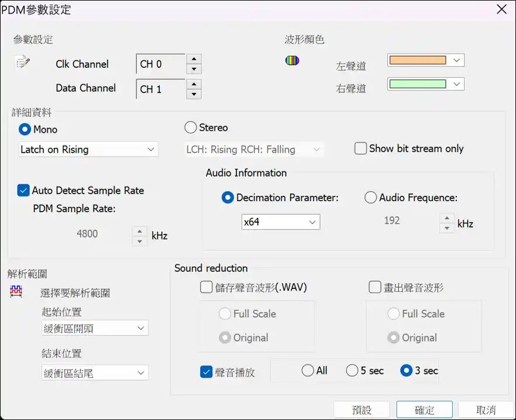Expand the x64 decimation parameter dropdown
Viewport: 516px width, 420px height.
tap(281, 222)
